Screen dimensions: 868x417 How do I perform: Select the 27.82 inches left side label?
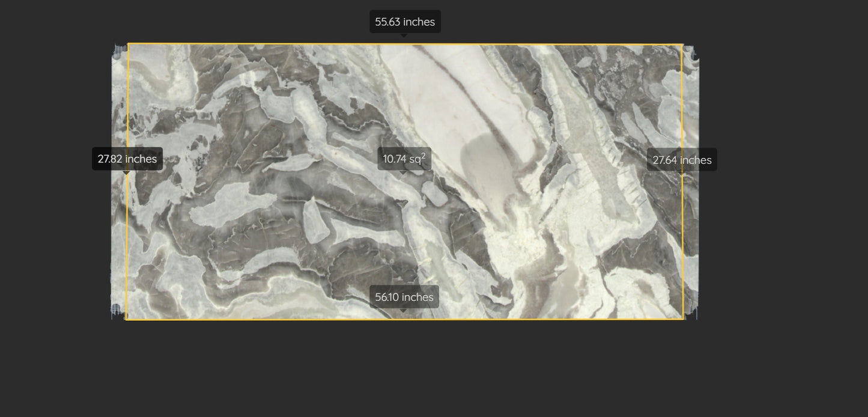[x=127, y=159]
